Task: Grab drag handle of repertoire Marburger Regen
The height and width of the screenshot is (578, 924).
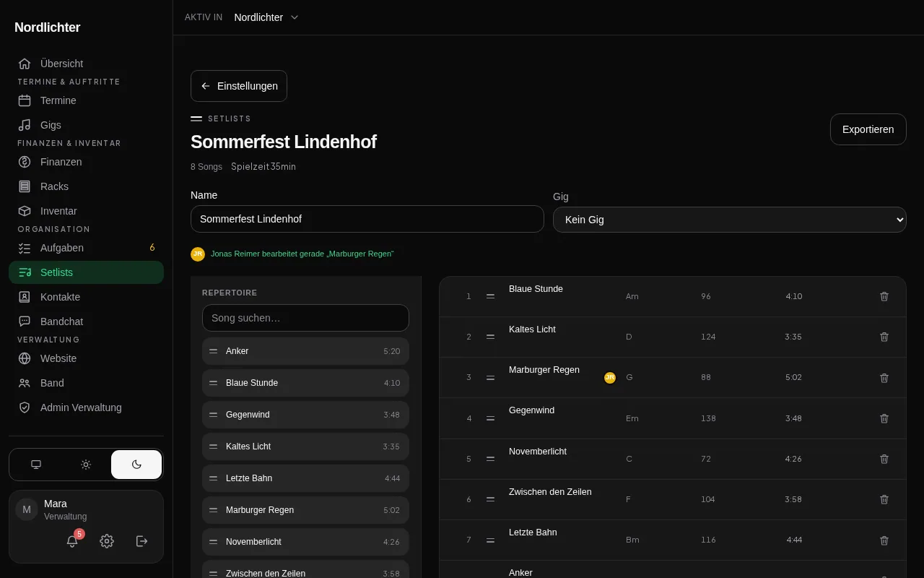Action: (214, 510)
